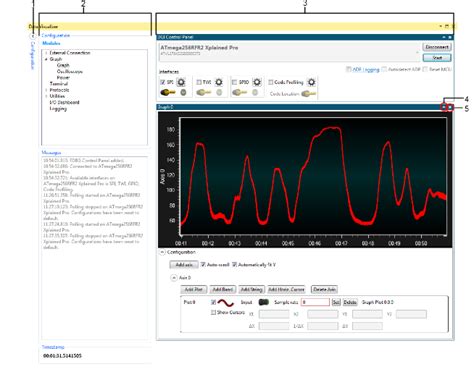Click the Add Band button

(223, 289)
